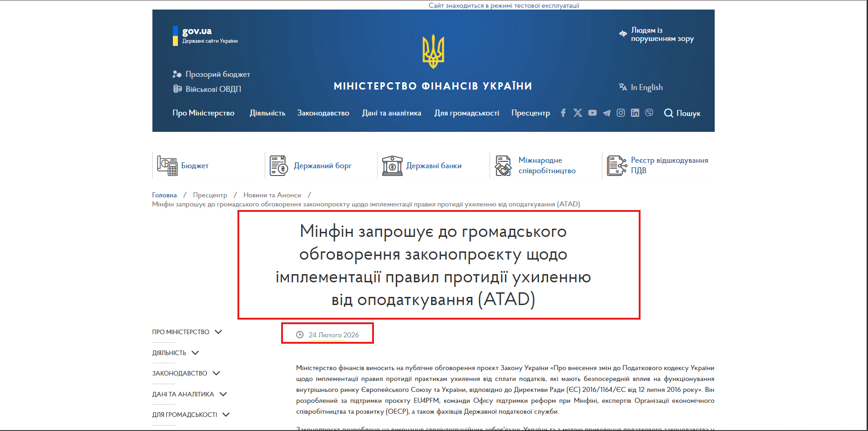Click the Ukrainian trident emblem
This screenshot has height=431, width=868.
[x=434, y=51]
